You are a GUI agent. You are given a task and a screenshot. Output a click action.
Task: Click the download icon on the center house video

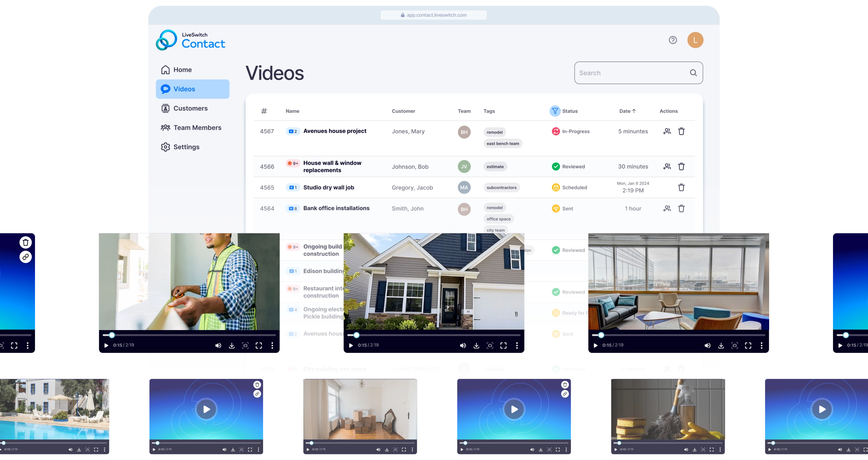477,345
